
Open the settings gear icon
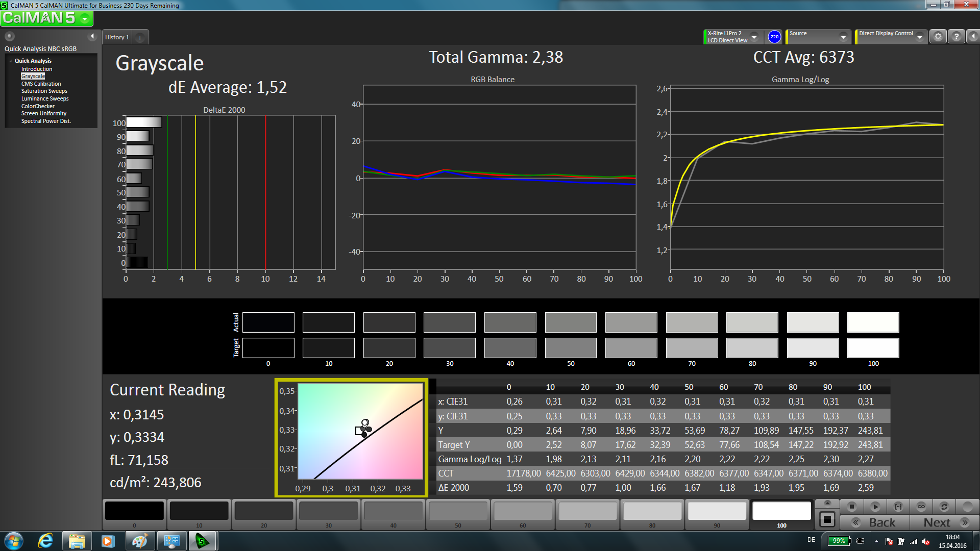[x=938, y=37]
